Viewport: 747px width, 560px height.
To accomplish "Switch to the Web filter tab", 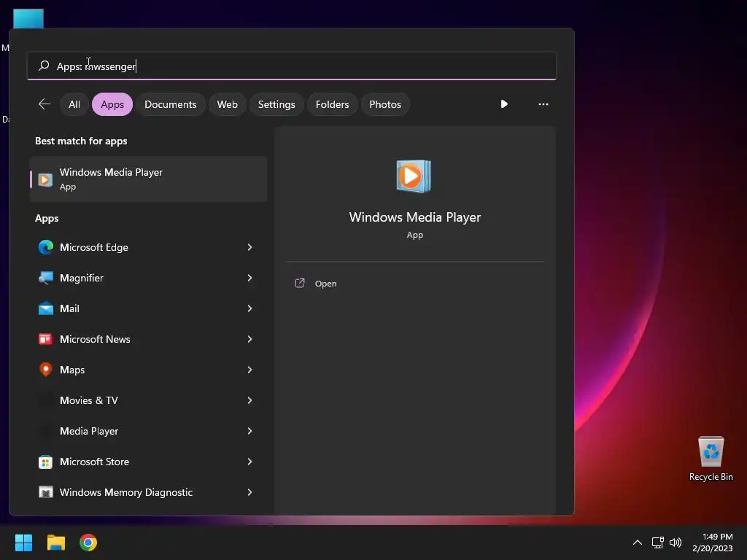I will (x=228, y=104).
